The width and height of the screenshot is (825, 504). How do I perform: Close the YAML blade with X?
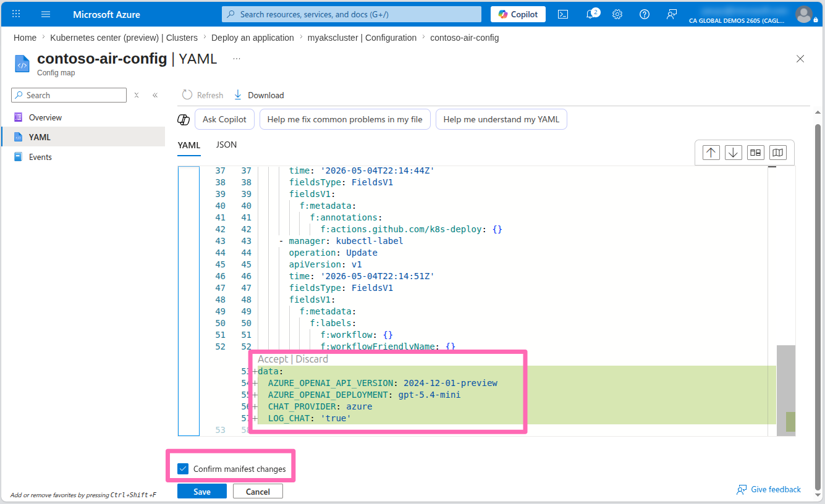(x=800, y=59)
